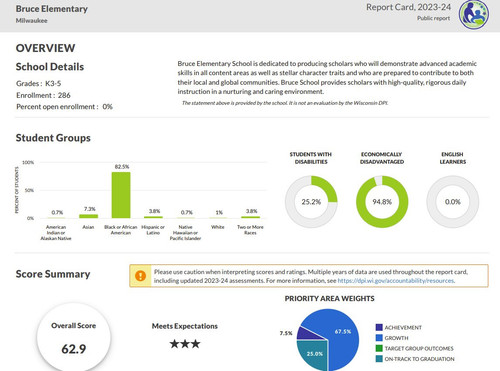
Task: Click the Wisconsin DPI logo icon
Action: [x=474, y=15]
